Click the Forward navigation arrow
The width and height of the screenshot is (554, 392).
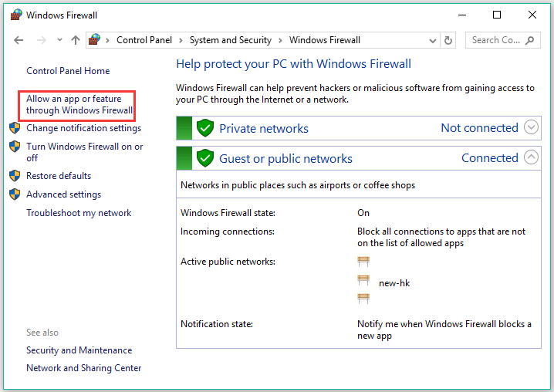42,40
